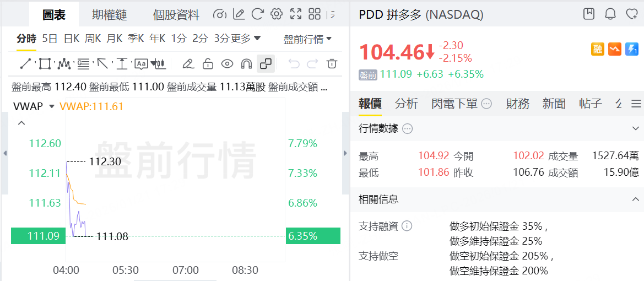Open the 盤前行情 session dropdown
The width and height of the screenshot is (644, 281).
[307, 40]
